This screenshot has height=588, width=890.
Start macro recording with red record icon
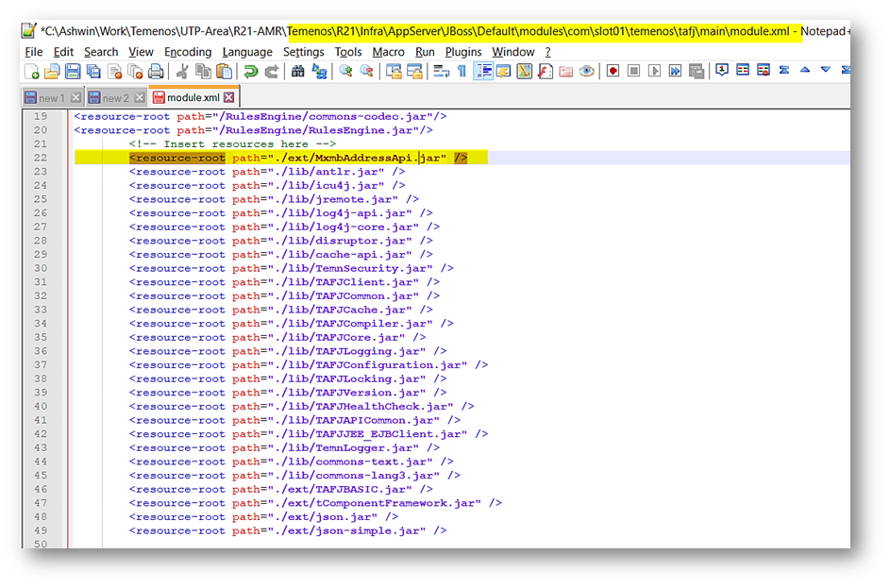613,72
